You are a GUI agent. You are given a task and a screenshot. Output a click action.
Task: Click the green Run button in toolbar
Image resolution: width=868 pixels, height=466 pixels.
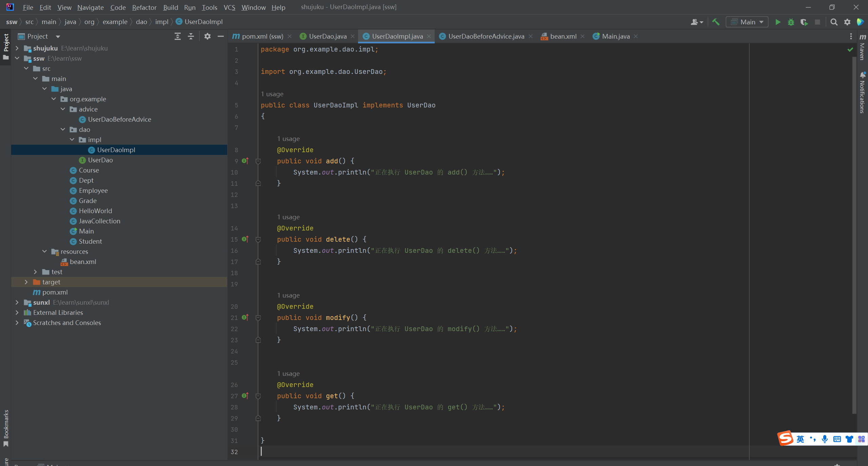point(778,22)
